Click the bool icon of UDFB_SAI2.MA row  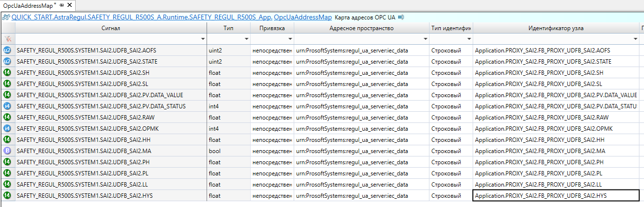[x=7, y=151]
